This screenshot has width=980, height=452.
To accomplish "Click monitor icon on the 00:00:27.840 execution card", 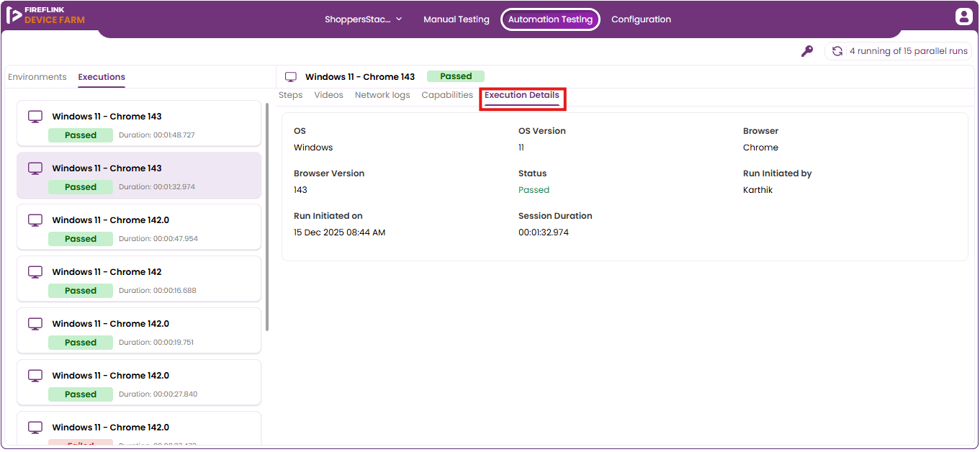I will 35,376.
